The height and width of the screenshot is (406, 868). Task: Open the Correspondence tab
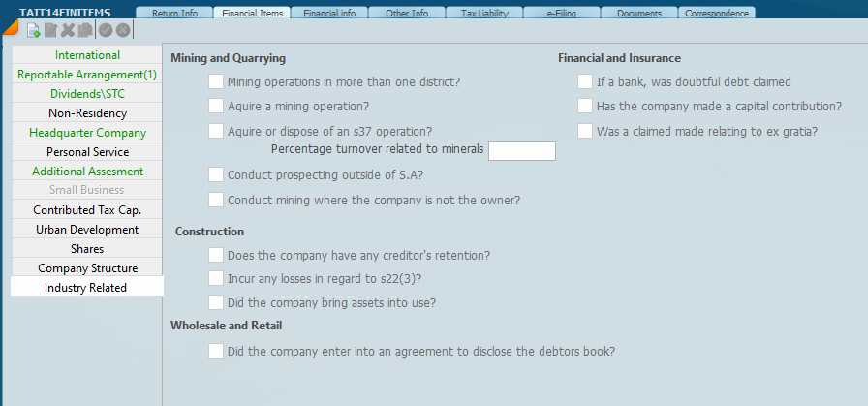pos(716,14)
